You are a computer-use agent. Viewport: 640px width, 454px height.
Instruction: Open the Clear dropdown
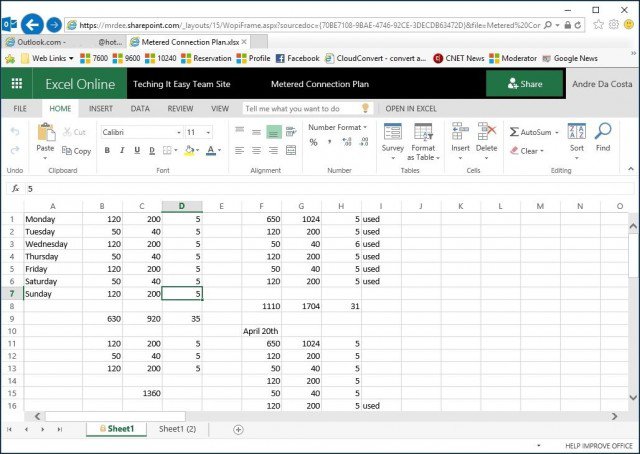[527, 151]
